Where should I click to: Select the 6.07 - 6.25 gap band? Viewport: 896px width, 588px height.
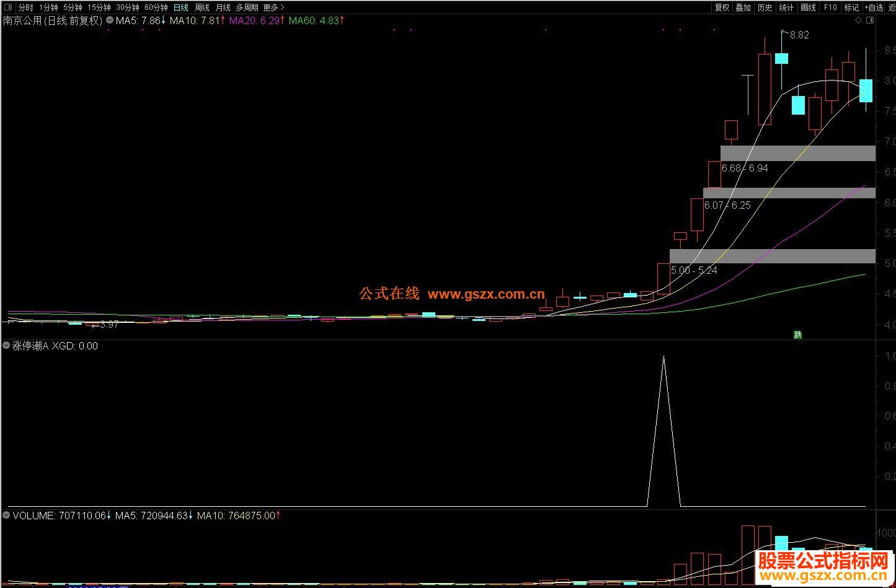tap(789, 193)
